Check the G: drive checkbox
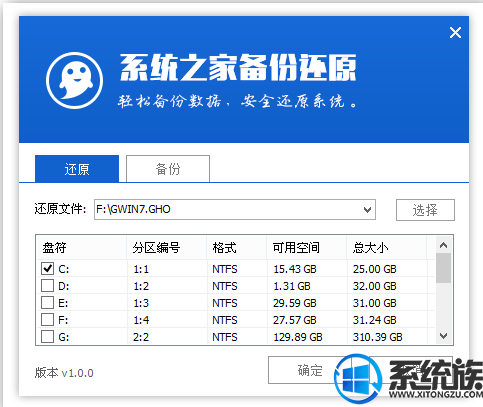 pyautogui.click(x=47, y=337)
